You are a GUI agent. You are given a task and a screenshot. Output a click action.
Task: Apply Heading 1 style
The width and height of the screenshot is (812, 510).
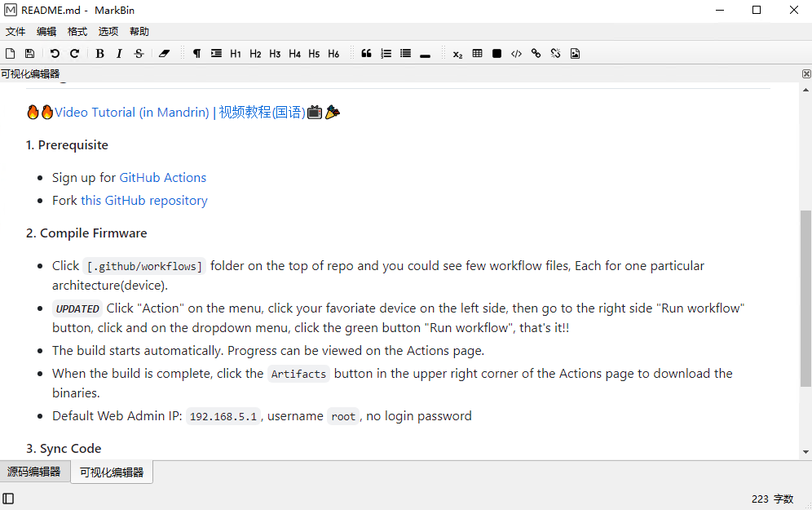pyautogui.click(x=236, y=53)
